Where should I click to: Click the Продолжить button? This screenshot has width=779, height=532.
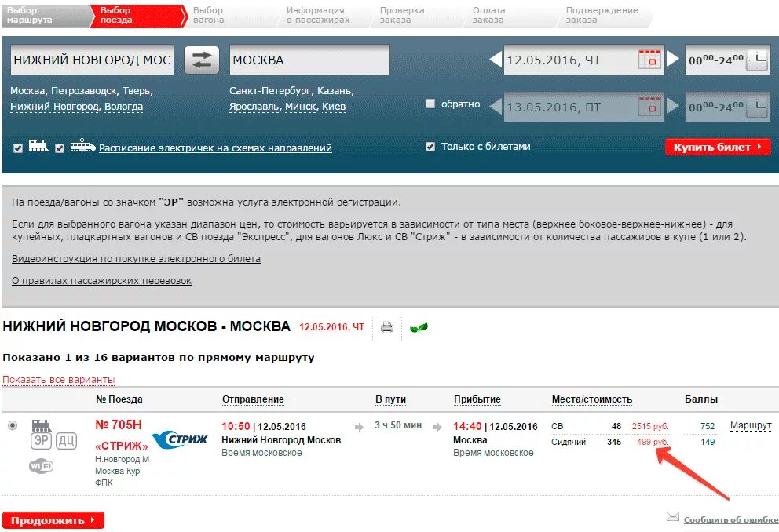pos(53,520)
